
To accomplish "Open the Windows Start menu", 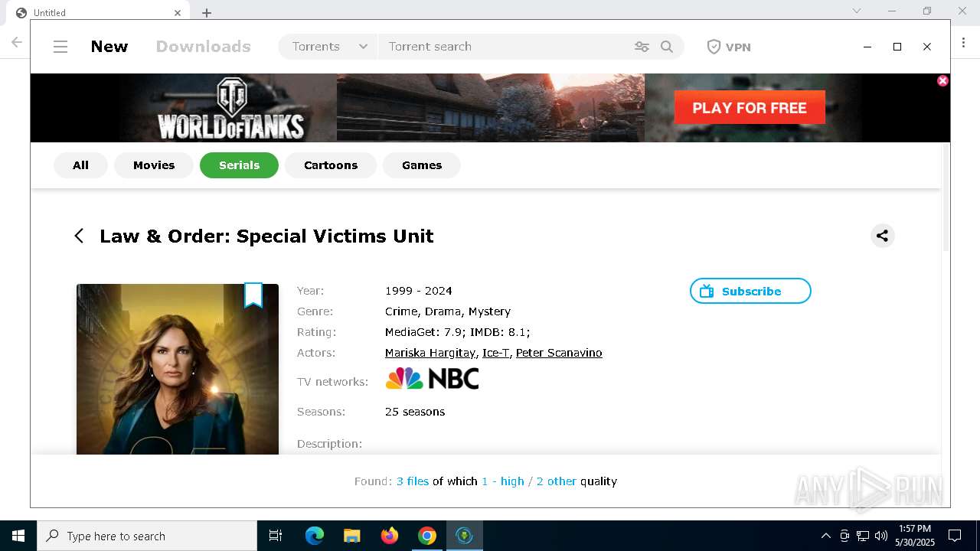I will pyautogui.click(x=18, y=536).
